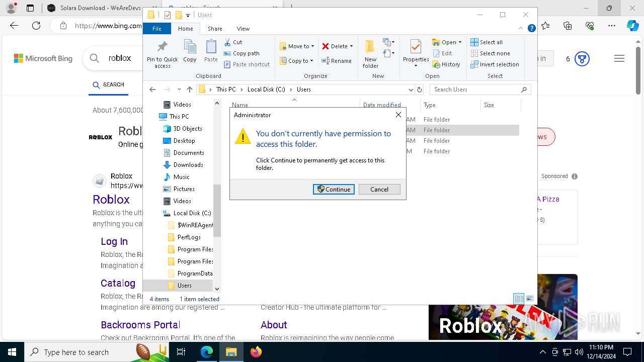The width and height of the screenshot is (644, 362).
Task: Open the Recent locations dropdown
Action: 179,89
